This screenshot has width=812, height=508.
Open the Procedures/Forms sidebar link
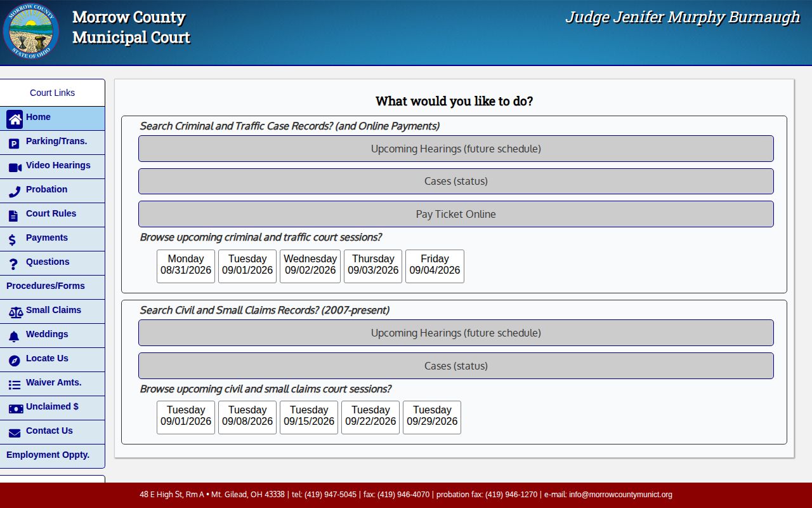[x=53, y=287]
